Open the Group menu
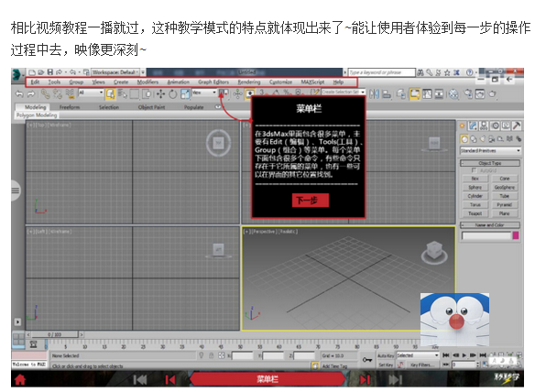This screenshot has height=392, width=535. pyautogui.click(x=76, y=82)
